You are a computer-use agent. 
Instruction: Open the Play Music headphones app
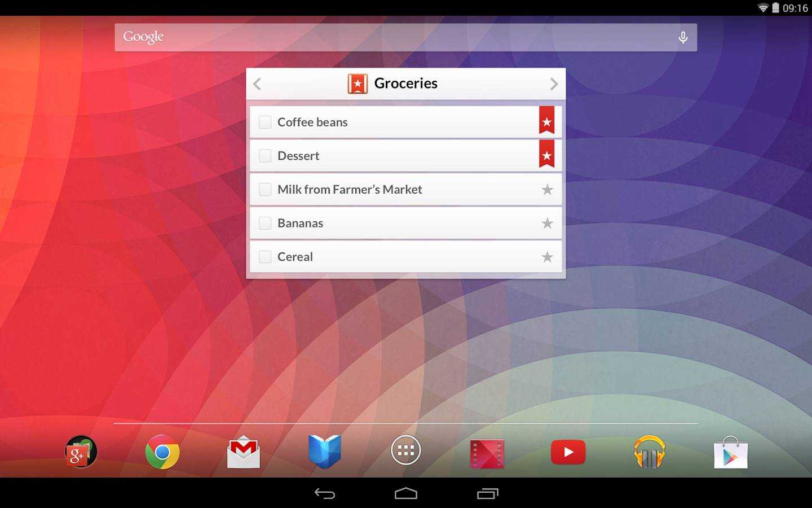click(x=650, y=452)
